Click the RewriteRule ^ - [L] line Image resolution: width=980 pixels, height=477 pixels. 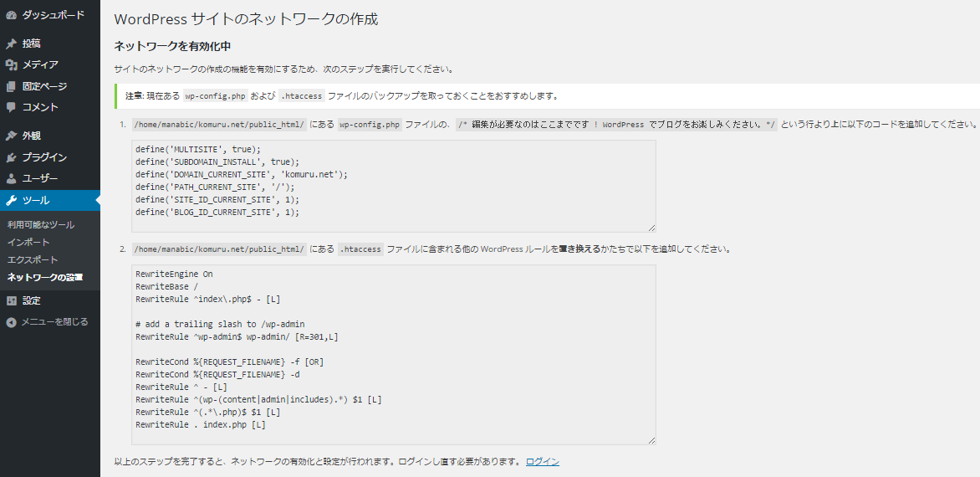click(x=181, y=387)
